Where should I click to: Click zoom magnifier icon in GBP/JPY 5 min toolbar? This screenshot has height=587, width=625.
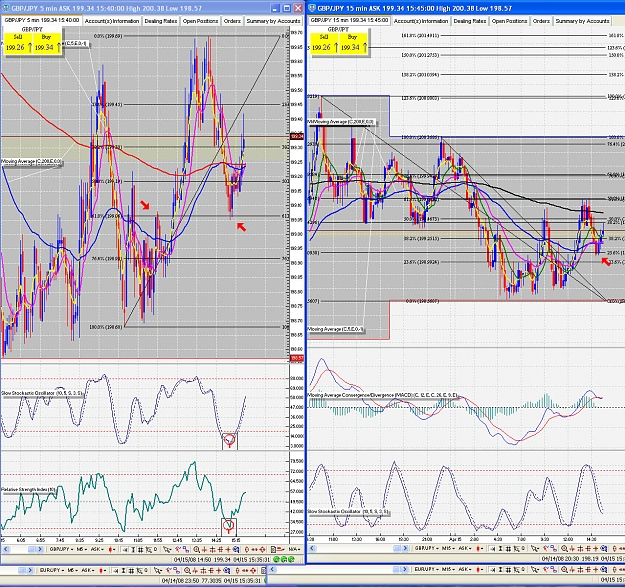(197, 550)
